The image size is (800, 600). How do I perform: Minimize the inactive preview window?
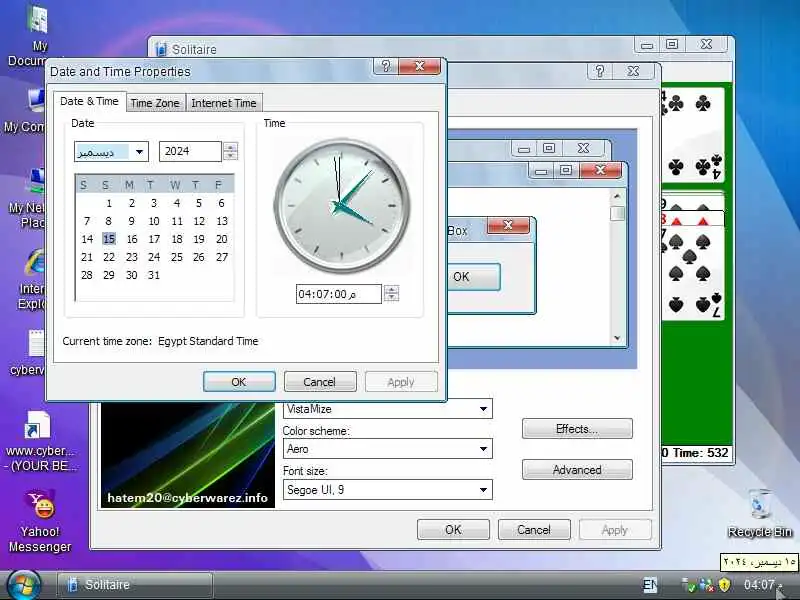pos(524,148)
